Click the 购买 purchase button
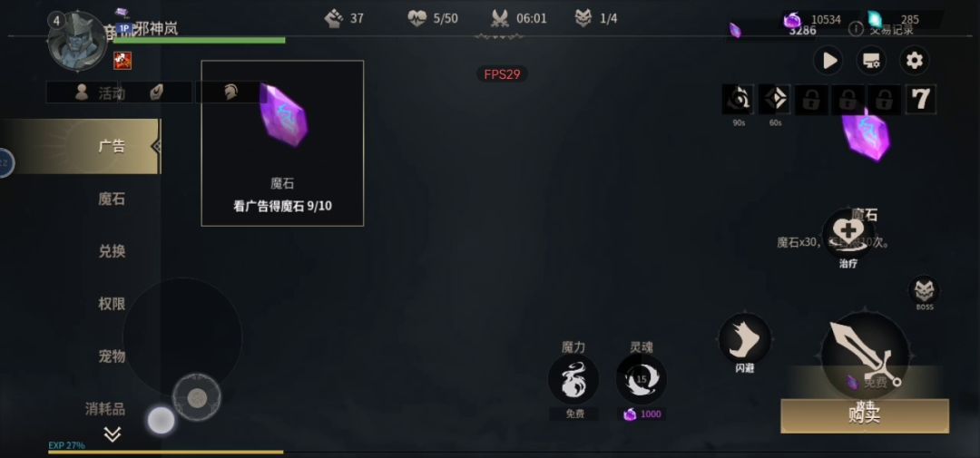Viewport: 980px width, 458px height. click(x=865, y=415)
